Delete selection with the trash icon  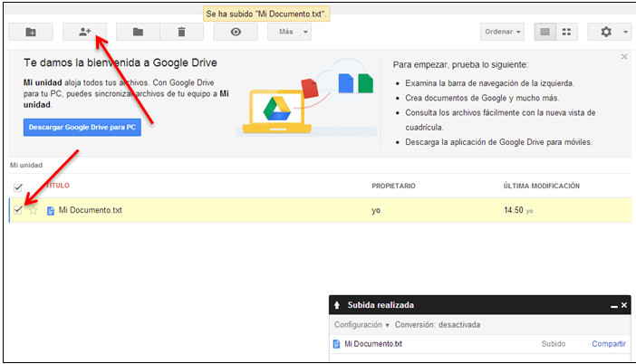coord(182,32)
